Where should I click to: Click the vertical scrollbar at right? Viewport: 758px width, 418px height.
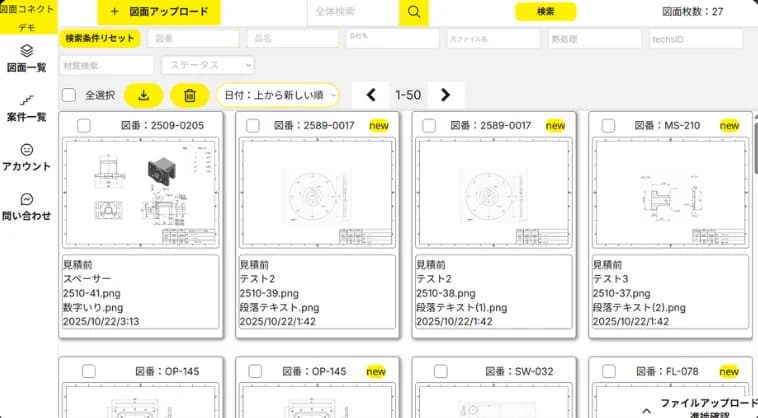(x=755, y=147)
